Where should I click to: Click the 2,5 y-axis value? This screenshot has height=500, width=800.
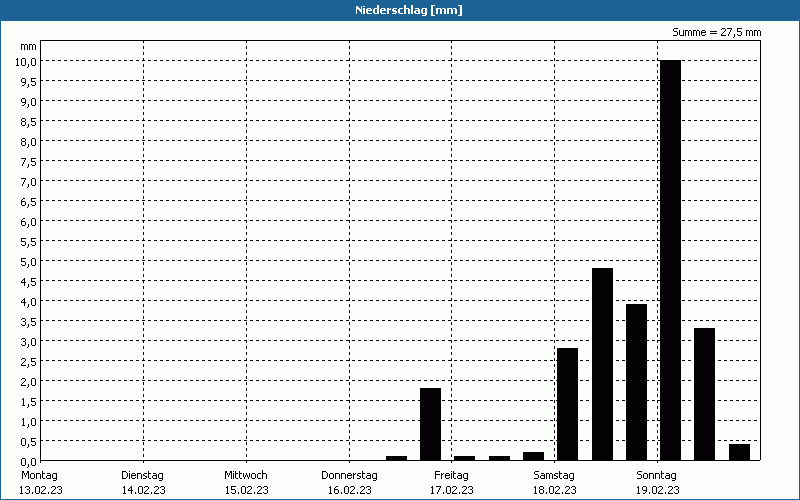click(x=29, y=361)
